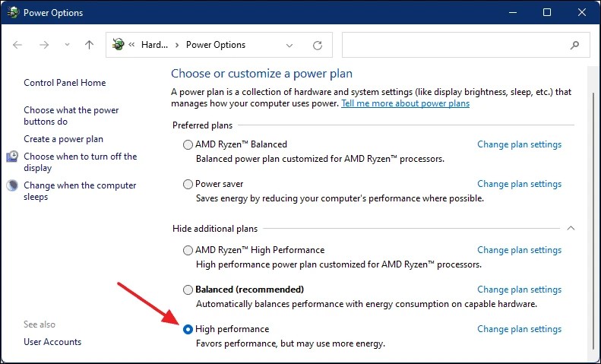Open Control Panel Home
Viewport: 601px width, 364px height.
(x=65, y=83)
